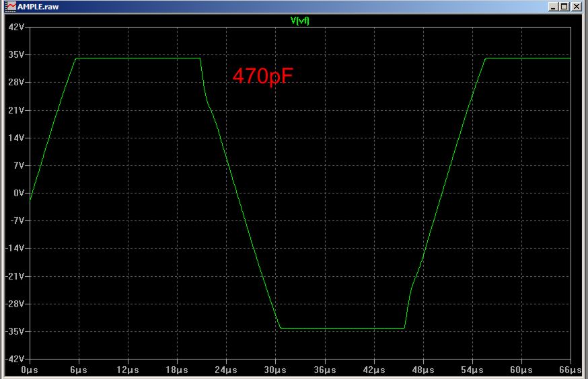The image size is (588, 379).
Task: Click the -35V vertical axis label
Action: [x=15, y=331]
